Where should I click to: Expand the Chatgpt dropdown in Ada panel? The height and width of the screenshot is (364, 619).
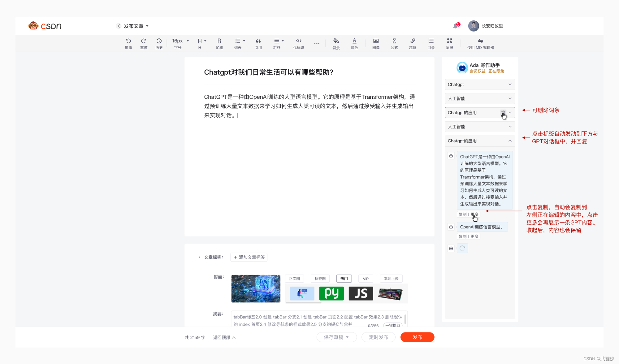[510, 84]
